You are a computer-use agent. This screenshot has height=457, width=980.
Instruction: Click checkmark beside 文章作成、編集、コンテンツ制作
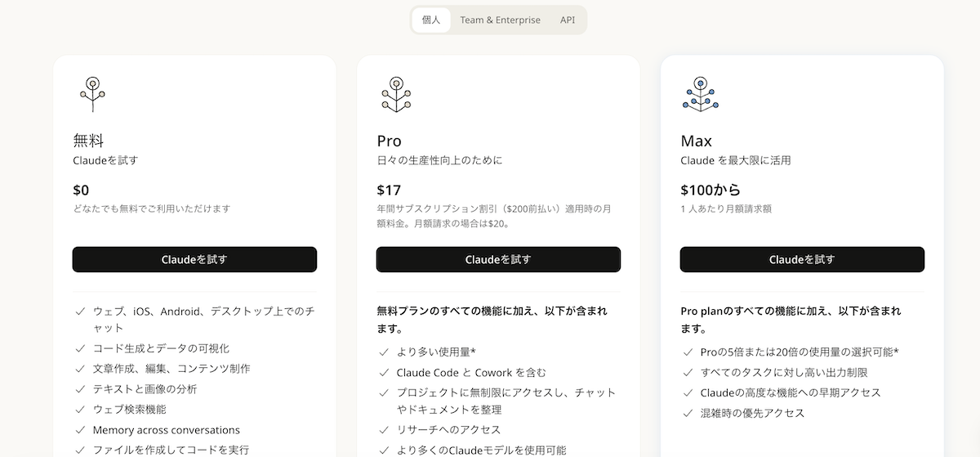(80, 369)
